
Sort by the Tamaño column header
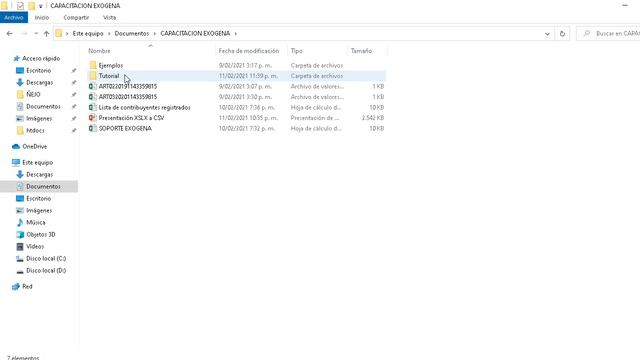click(361, 51)
